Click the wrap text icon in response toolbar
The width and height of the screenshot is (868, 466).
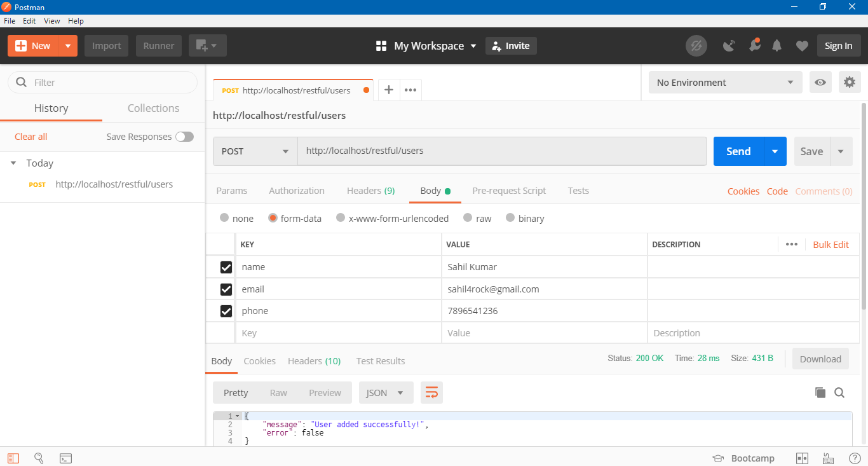pos(431,392)
